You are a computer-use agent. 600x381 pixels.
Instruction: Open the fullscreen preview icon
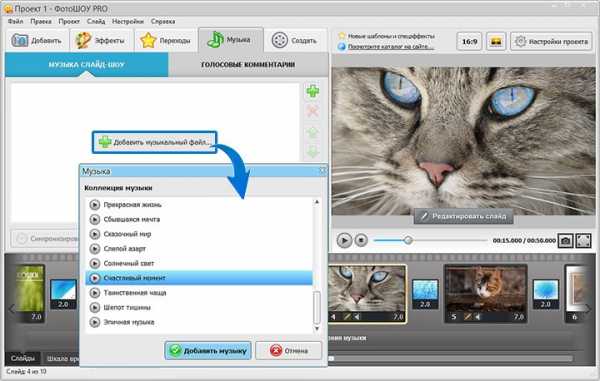(x=584, y=241)
